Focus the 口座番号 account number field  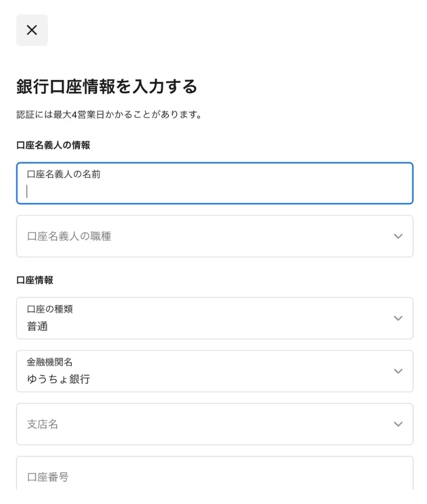coord(214,476)
